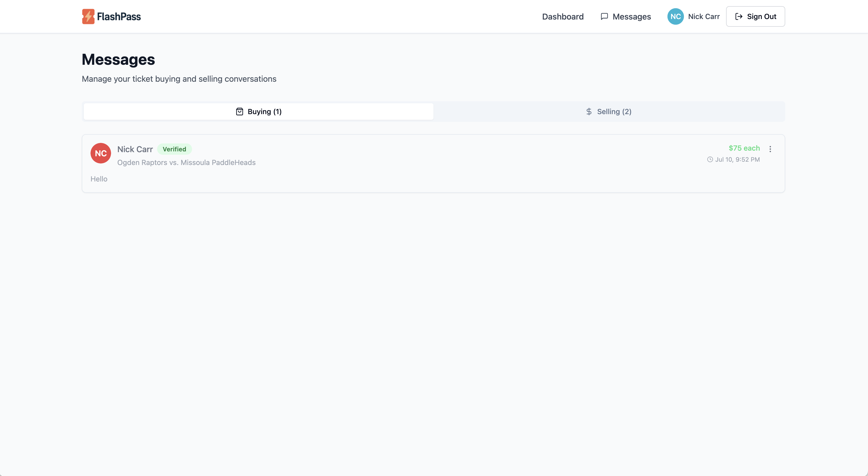Viewport: 868px width, 476px height.
Task: Click the $75 each price label
Action: (744, 148)
